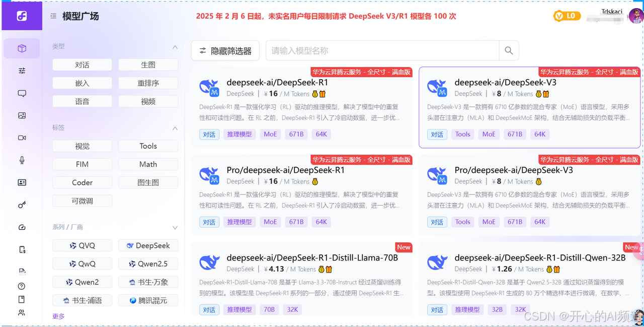Filter by the 书生·万象 series

pyautogui.click(x=148, y=282)
